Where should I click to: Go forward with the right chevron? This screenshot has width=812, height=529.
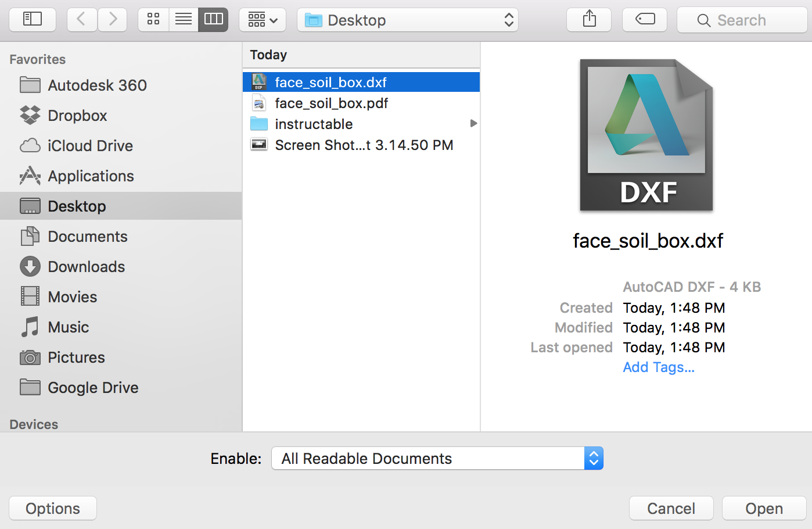pyautogui.click(x=113, y=20)
